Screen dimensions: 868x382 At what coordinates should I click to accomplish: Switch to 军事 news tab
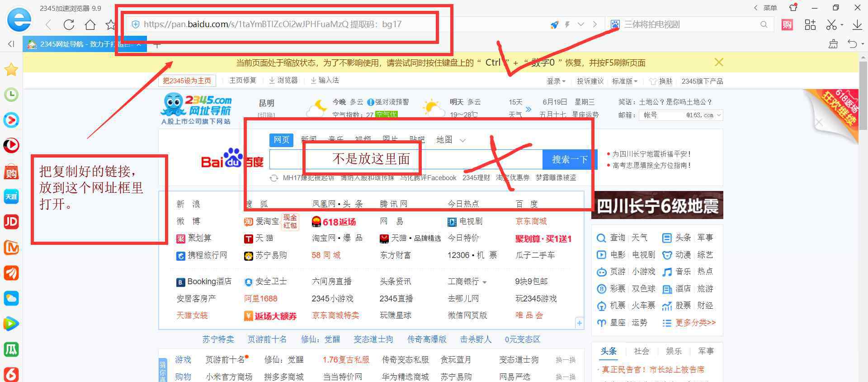(706, 351)
